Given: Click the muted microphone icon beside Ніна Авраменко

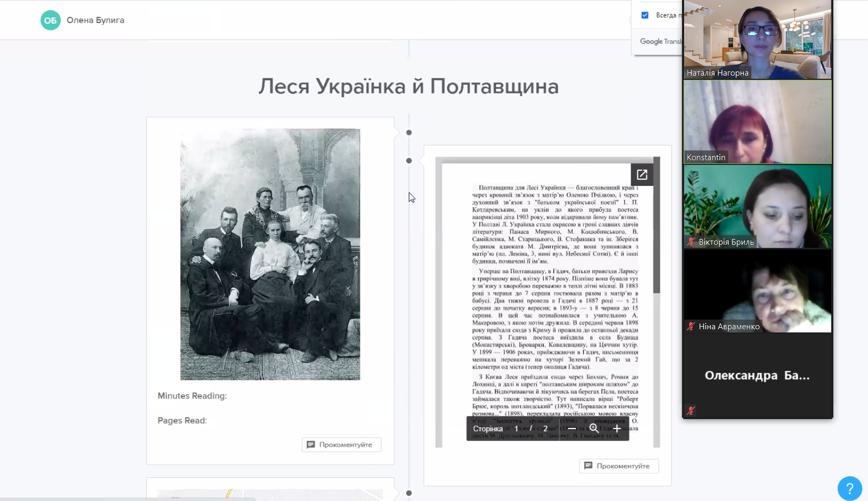Looking at the screenshot, I should [691, 327].
